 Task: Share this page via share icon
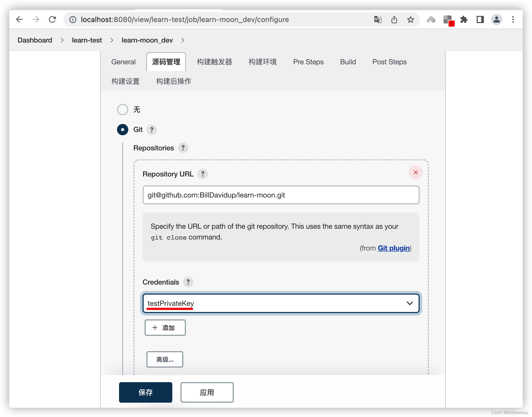(394, 19)
